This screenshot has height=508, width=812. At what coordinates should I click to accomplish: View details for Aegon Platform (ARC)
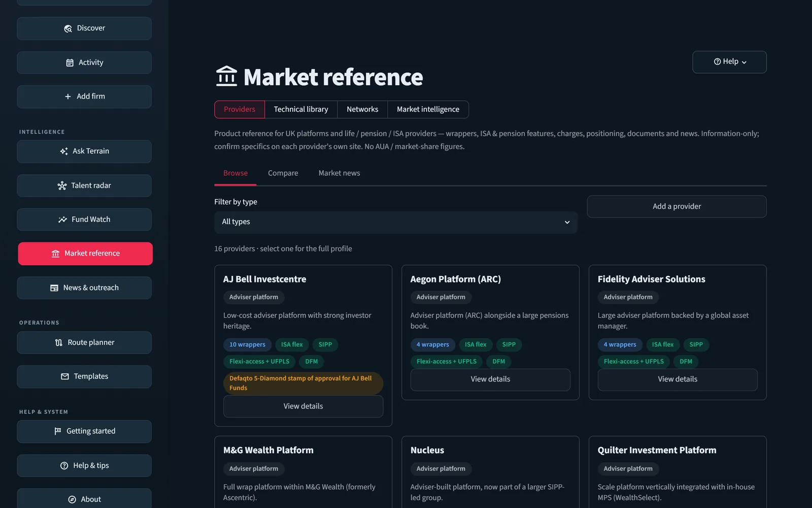tap(490, 379)
